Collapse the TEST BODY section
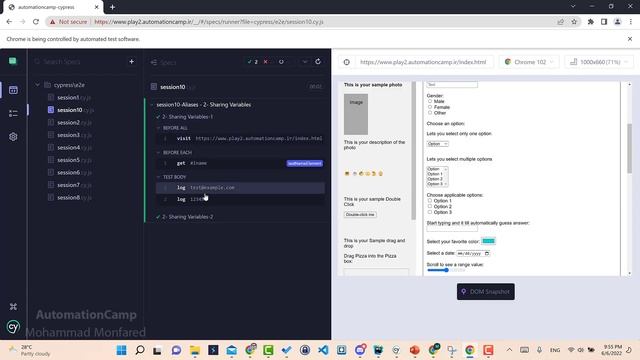The image size is (640, 360). pos(158,177)
